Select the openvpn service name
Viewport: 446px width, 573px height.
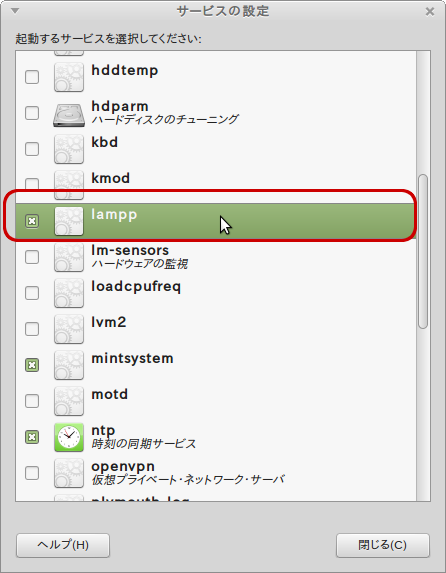[x=123, y=467]
